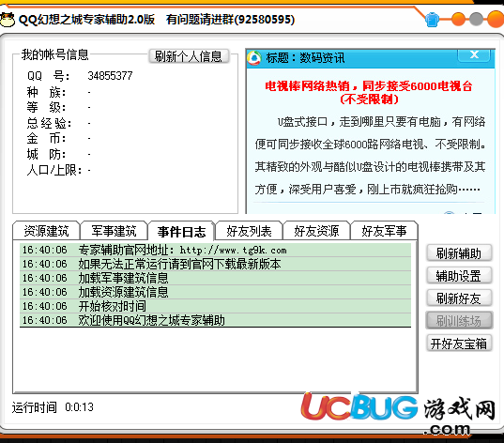The width and height of the screenshot is (504, 443).
Task: Click the gray round title bar button
Action: click(x=477, y=19)
